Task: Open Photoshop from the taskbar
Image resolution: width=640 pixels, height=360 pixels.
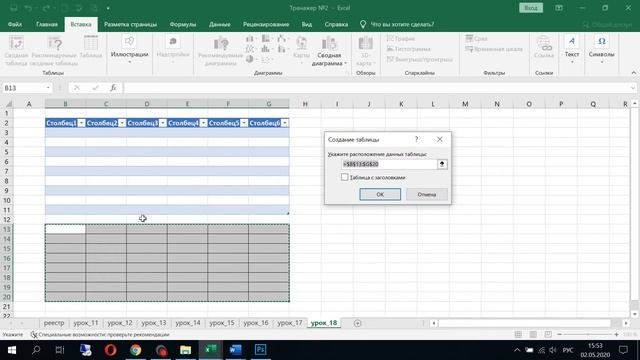Action: tap(260, 350)
